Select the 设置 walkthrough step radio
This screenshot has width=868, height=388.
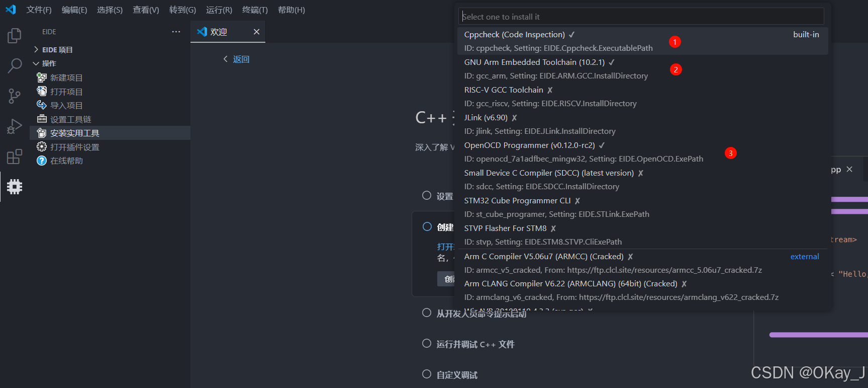pyautogui.click(x=427, y=195)
